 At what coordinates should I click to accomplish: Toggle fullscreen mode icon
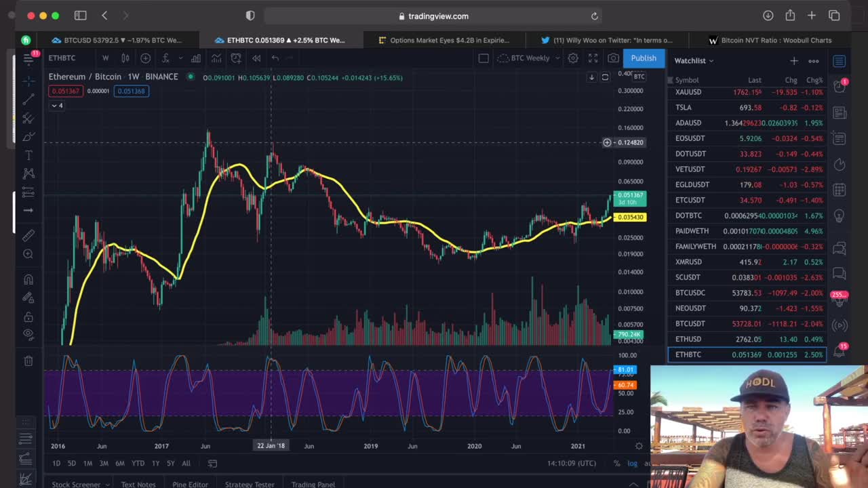[x=593, y=58]
